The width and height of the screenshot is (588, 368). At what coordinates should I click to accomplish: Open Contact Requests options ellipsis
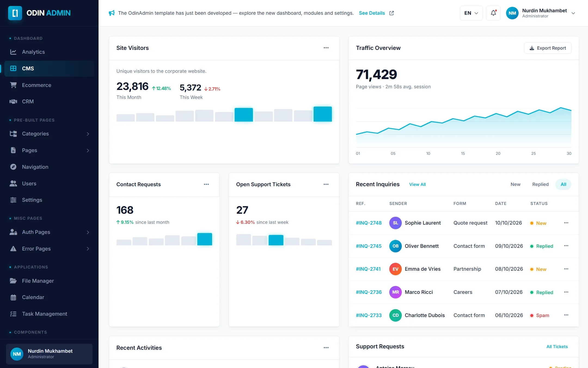(206, 184)
